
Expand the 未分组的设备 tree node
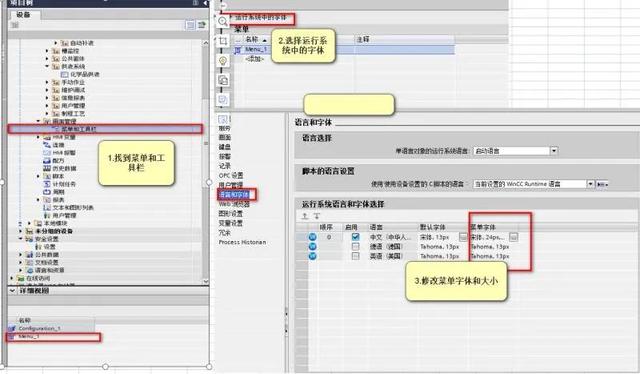coord(20,231)
